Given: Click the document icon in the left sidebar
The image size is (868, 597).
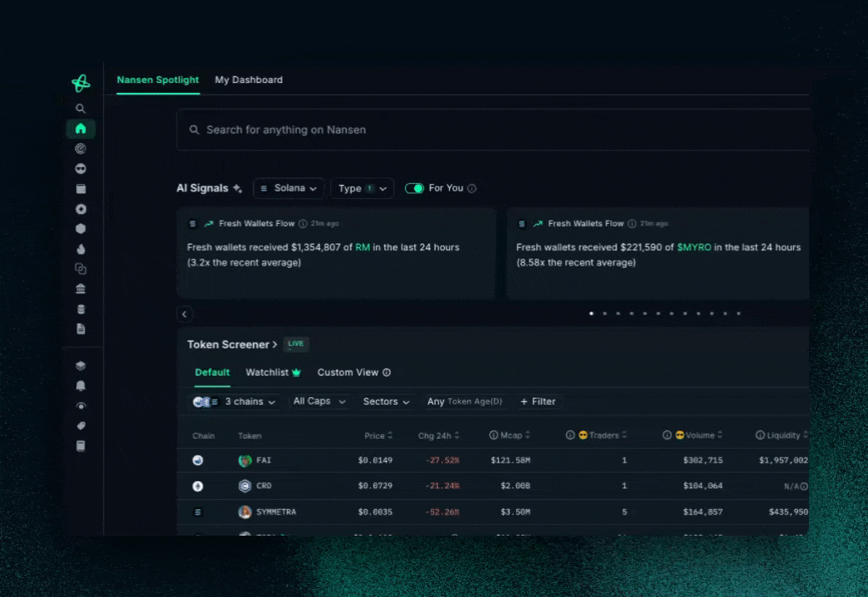Looking at the screenshot, I should (x=80, y=329).
